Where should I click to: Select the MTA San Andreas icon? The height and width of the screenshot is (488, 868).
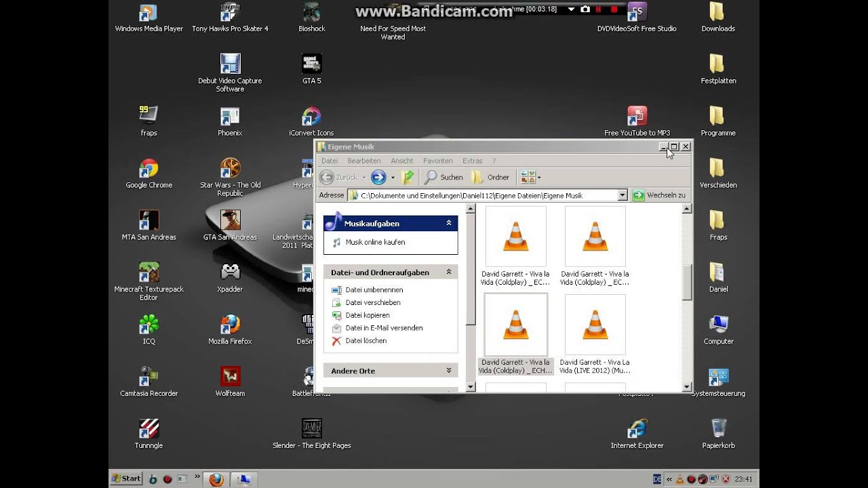pos(149,226)
